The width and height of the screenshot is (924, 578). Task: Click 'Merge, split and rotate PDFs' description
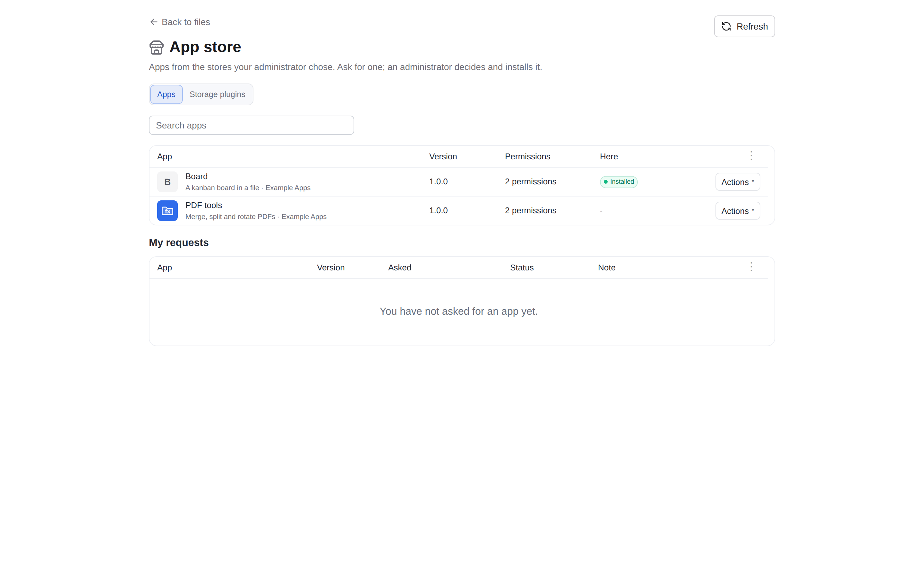(x=230, y=217)
